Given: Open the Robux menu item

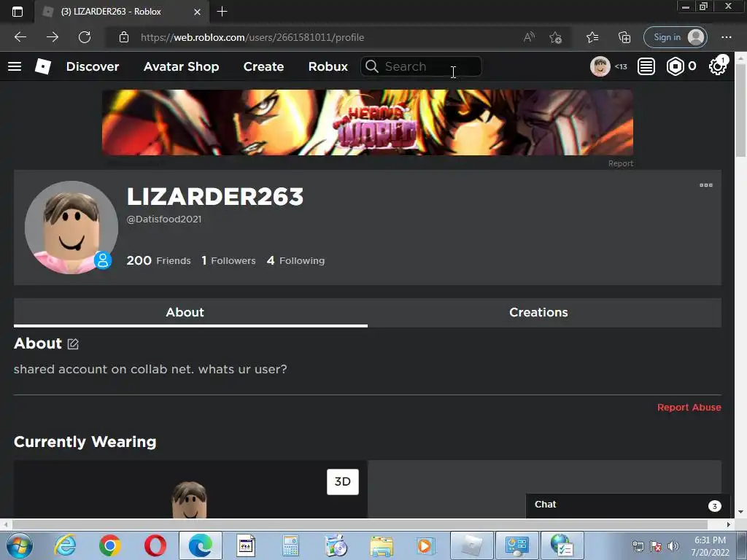Looking at the screenshot, I should pyautogui.click(x=328, y=66).
